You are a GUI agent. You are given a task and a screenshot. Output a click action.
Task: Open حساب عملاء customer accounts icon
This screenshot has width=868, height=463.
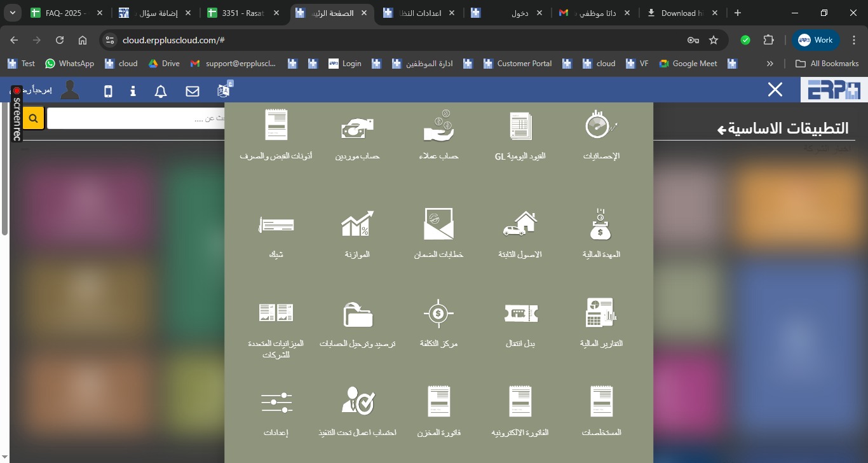point(438,126)
